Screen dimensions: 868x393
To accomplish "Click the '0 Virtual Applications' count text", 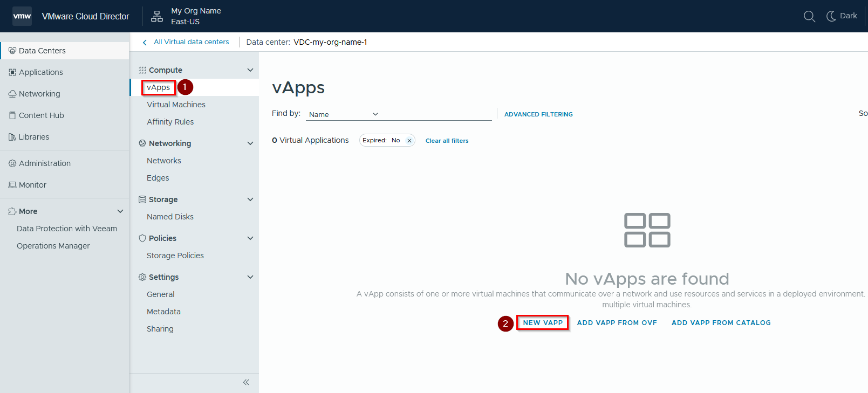I will (310, 140).
